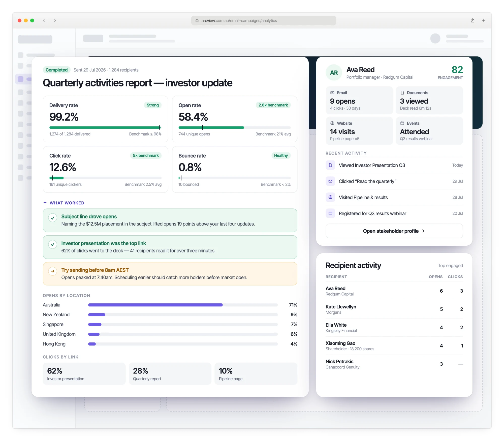This screenshot has height=441, width=504.
Task: Open Clicked "Read the quarterly" activity
Action: tap(394, 181)
